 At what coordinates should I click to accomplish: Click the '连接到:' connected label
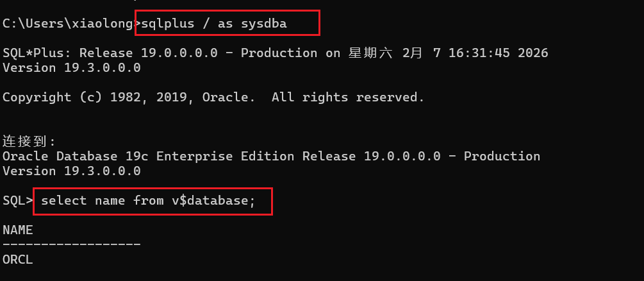tap(29, 142)
